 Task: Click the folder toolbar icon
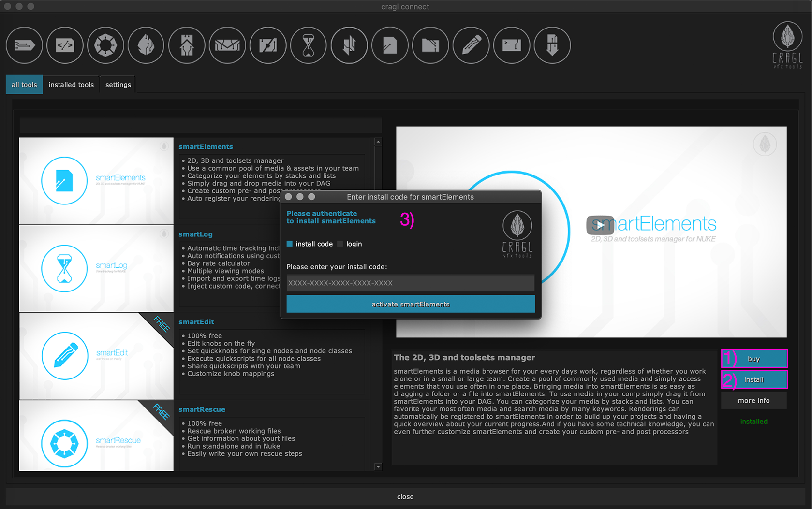click(430, 45)
